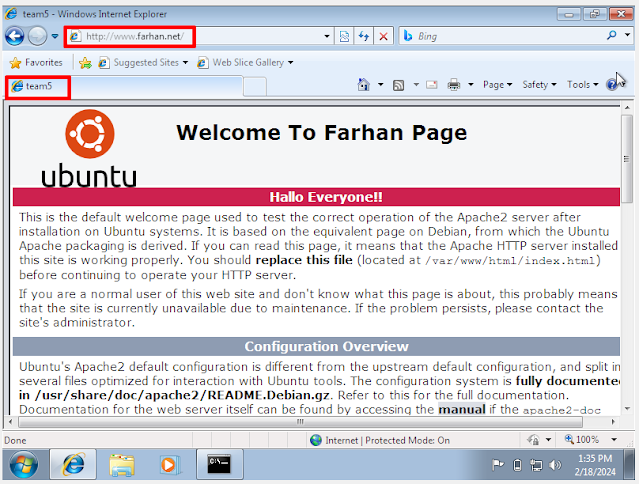This screenshot has width=639, height=484.
Task: Open the Windows Start menu
Action: tap(23, 464)
